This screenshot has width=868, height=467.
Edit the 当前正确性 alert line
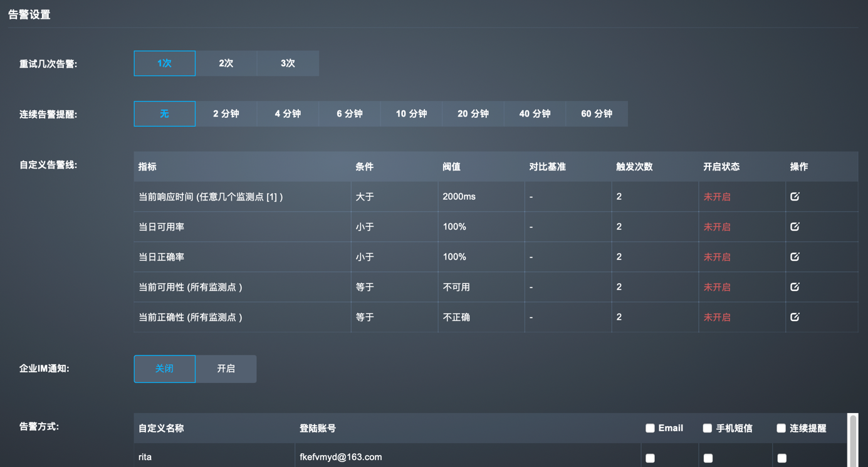(795, 317)
